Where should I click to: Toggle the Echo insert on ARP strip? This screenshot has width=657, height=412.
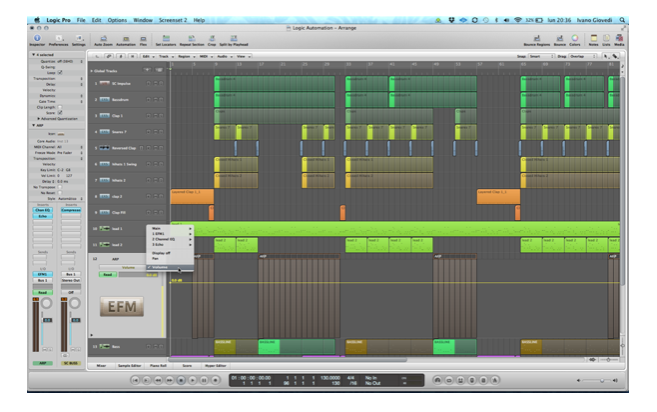pyautogui.click(x=42, y=216)
